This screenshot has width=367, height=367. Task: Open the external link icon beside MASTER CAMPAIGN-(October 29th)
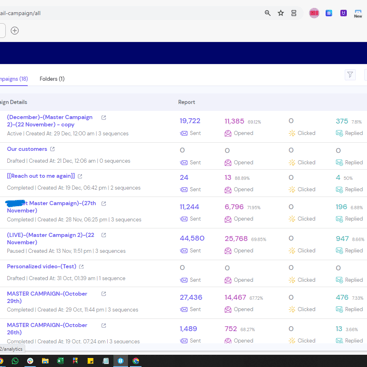click(103, 294)
